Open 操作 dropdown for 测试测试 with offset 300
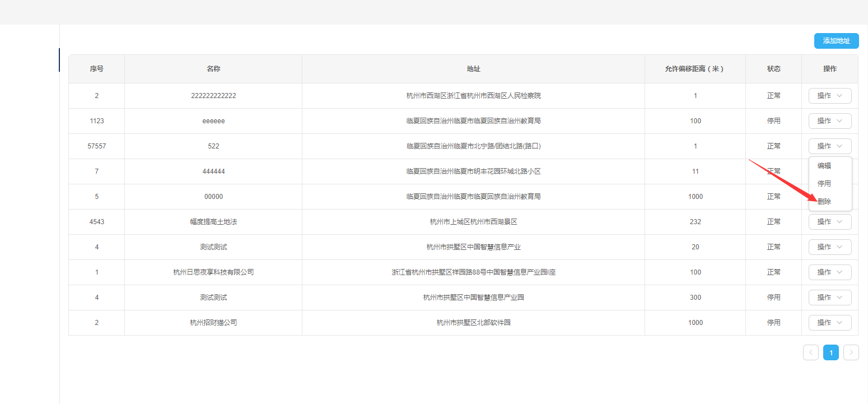 829,298
